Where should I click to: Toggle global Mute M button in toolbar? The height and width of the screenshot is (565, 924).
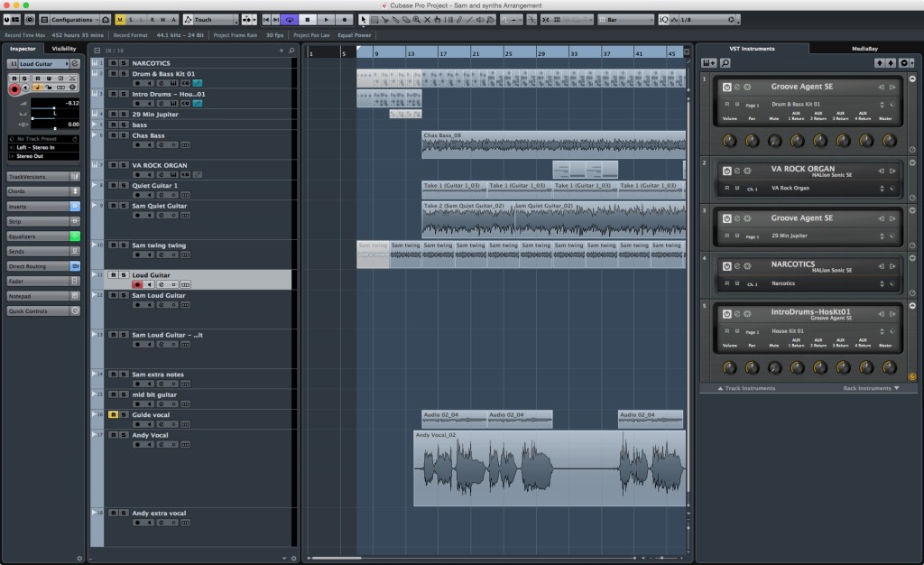[x=120, y=20]
